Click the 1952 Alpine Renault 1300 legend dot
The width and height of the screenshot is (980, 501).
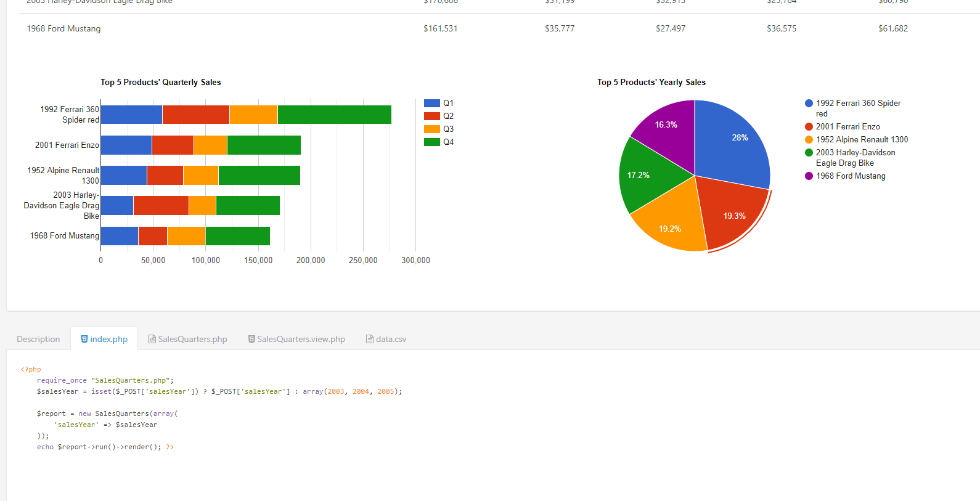tap(809, 140)
